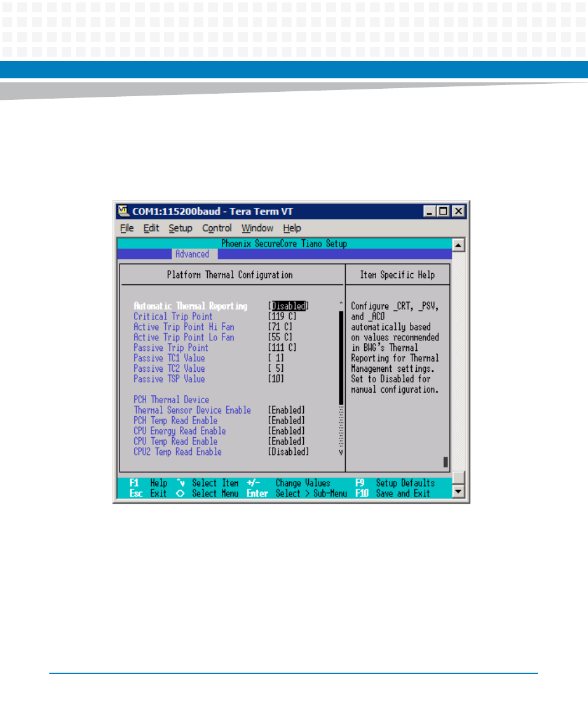Click the terminal scrollbar up arrow
Screen dimensions: 588x706
[x=458, y=245]
